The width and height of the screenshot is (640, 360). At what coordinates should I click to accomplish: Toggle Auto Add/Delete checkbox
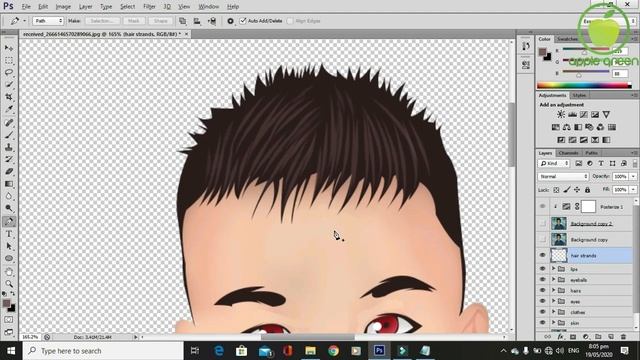(x=243, y=21)
